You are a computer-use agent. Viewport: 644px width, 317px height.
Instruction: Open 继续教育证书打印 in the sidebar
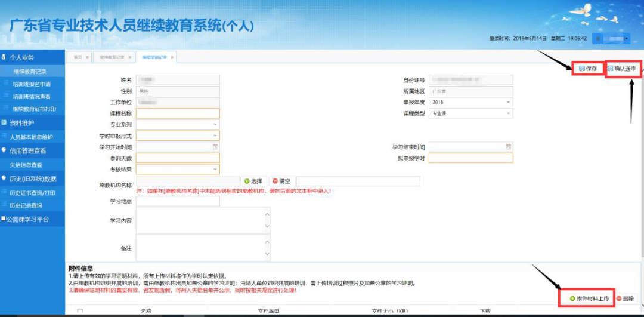[x=35, y=109]
